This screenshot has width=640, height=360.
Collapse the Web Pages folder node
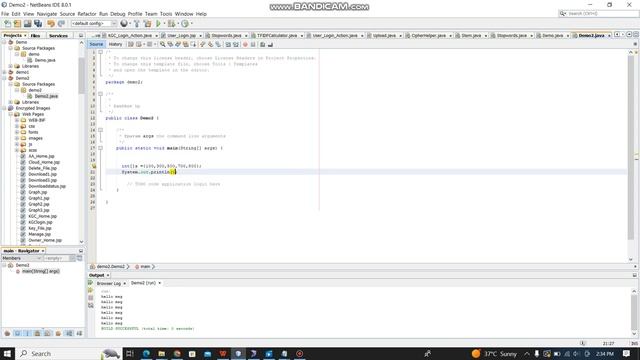tap(11, 114)
